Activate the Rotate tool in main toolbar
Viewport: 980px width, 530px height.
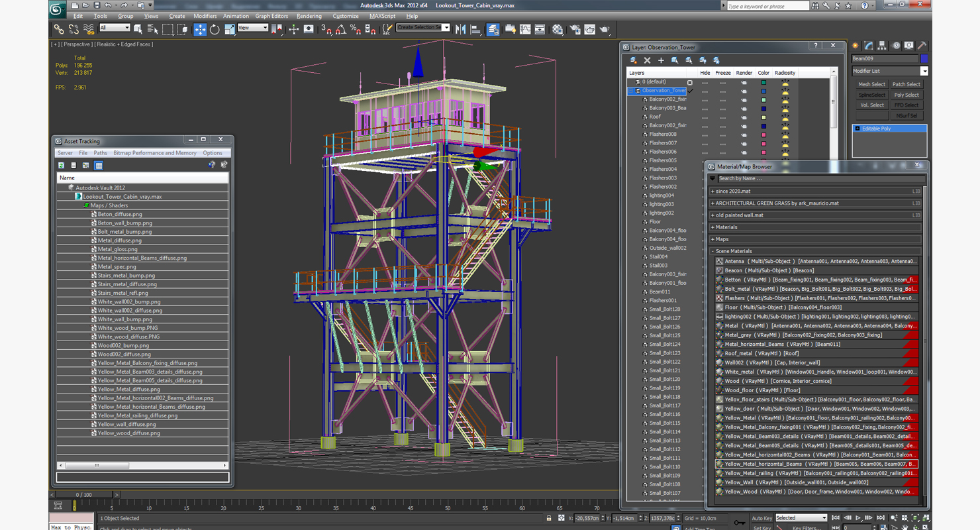[x=215, y=29]
